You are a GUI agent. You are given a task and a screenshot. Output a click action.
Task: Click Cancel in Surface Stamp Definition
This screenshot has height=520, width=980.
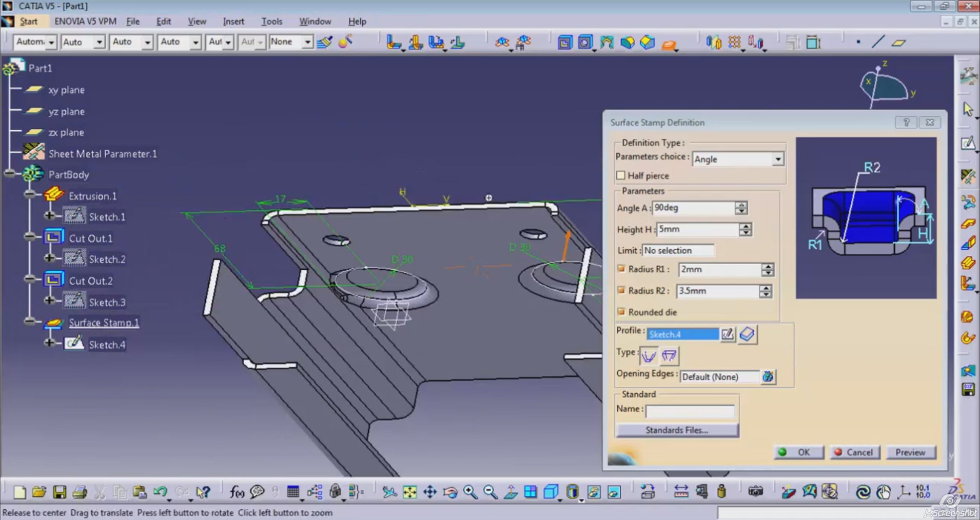855,452
